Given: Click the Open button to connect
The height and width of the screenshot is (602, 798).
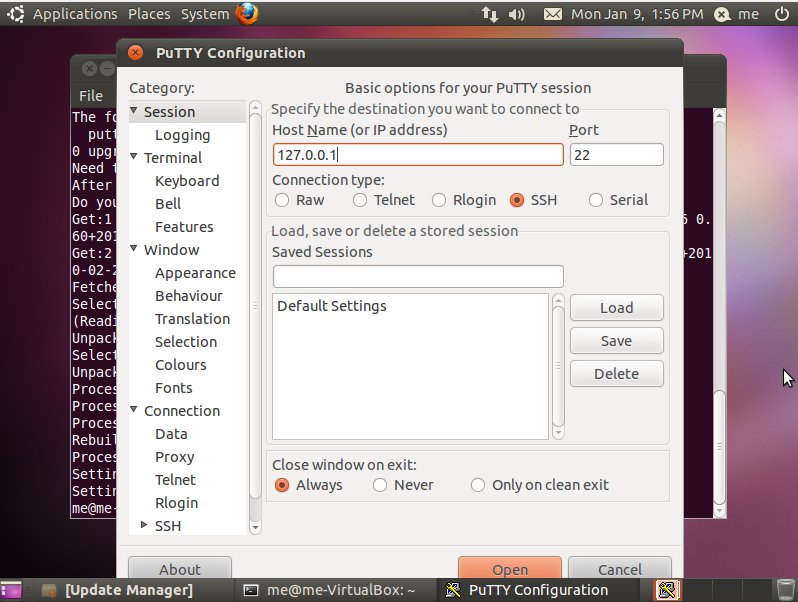Looking at the screenshot, I should pos(510,567).
